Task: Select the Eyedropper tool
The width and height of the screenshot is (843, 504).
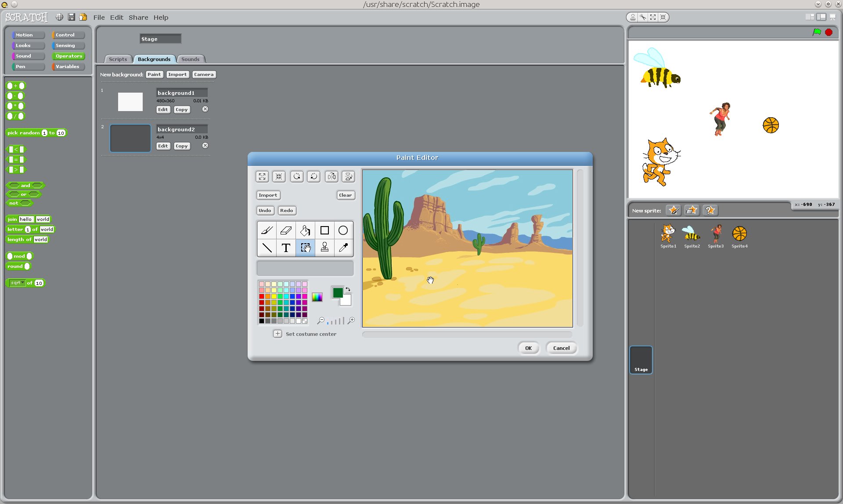Action: pyautogui.click(x=343, y=248)
